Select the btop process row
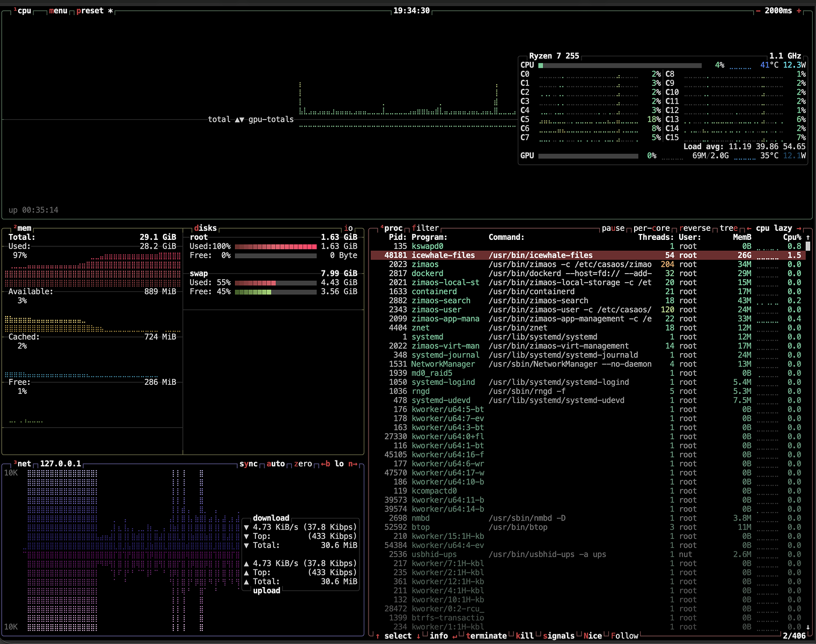The image size is (816, 644). (x=588, y=528)
